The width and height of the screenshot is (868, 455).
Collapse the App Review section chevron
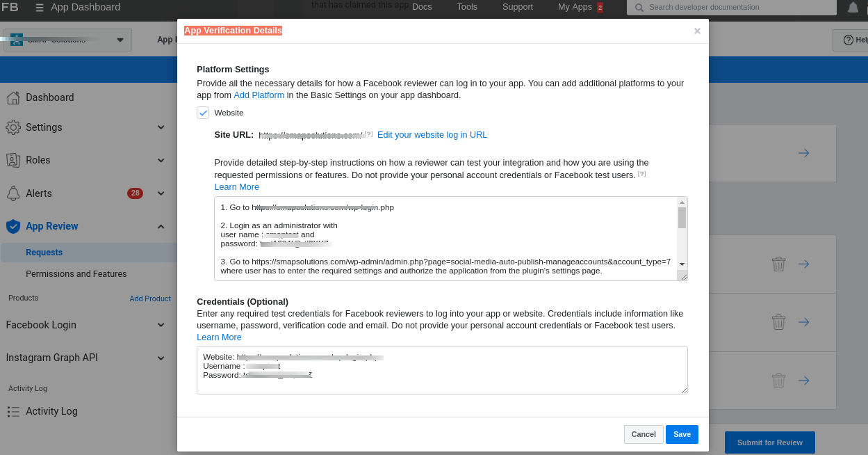(x=161, y=226)
